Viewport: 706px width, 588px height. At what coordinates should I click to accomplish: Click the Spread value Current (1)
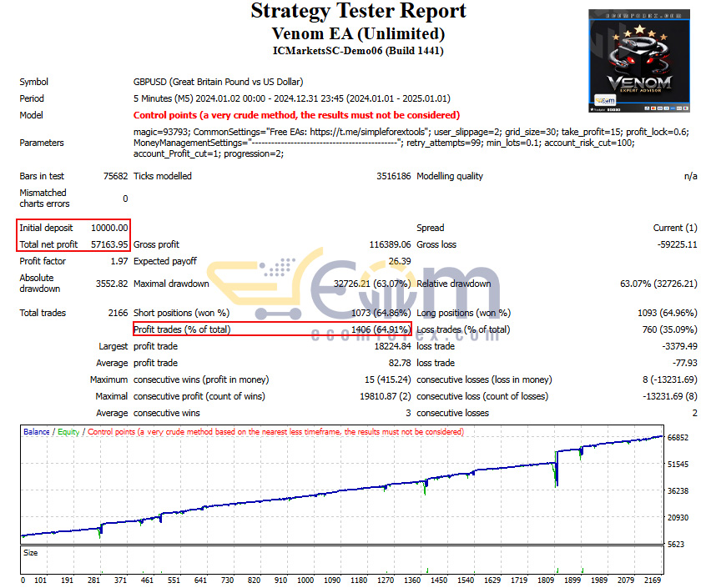[x=675, y=228]
